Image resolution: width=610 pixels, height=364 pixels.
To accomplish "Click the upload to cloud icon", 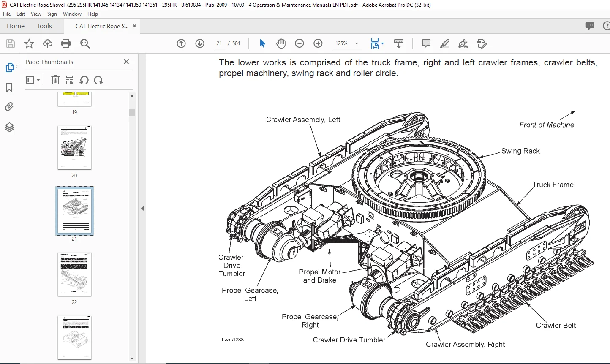I will pyautogui.click(x=48, y=43).
